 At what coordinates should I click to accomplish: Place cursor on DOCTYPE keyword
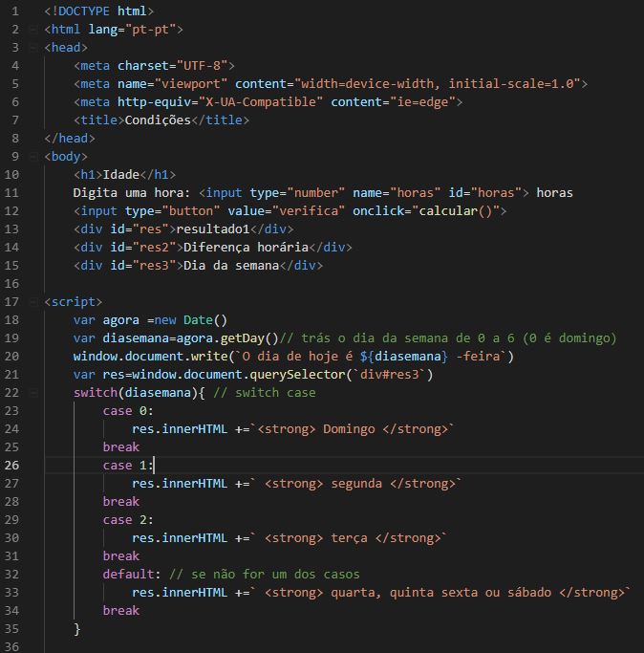[84, 11]
